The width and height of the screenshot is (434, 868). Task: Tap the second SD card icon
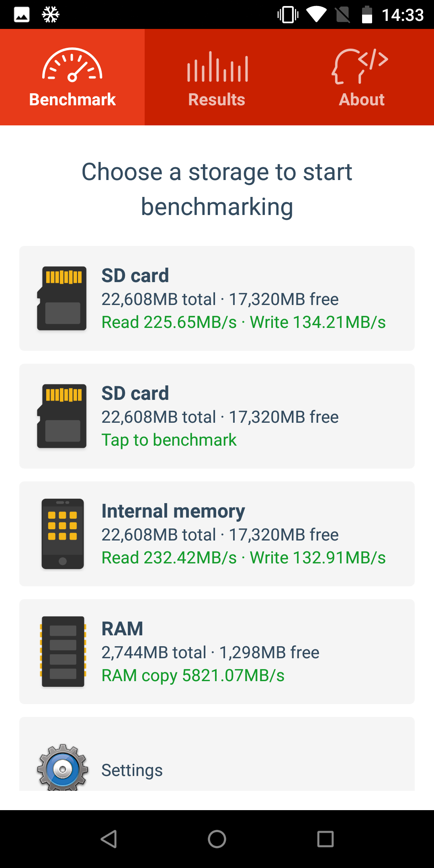point(62,416)
